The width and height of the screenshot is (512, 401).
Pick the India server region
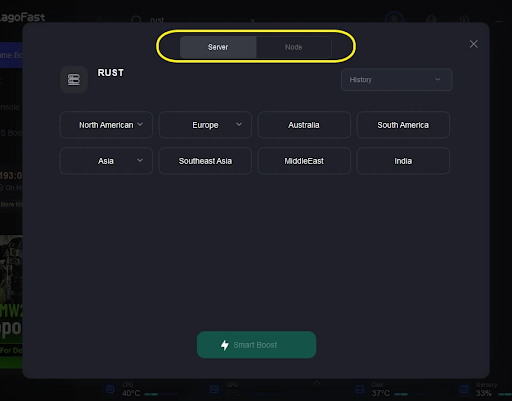click(403, 161)
